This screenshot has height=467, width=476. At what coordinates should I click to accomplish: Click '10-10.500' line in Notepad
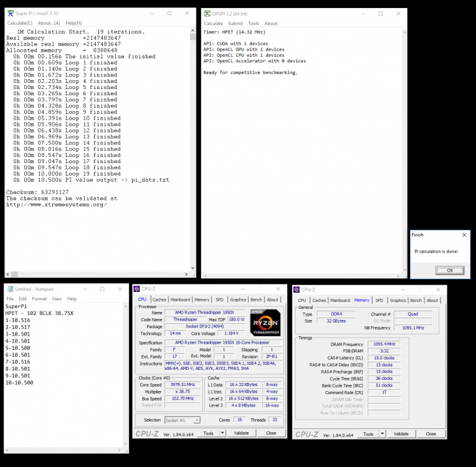coord(19,383)
